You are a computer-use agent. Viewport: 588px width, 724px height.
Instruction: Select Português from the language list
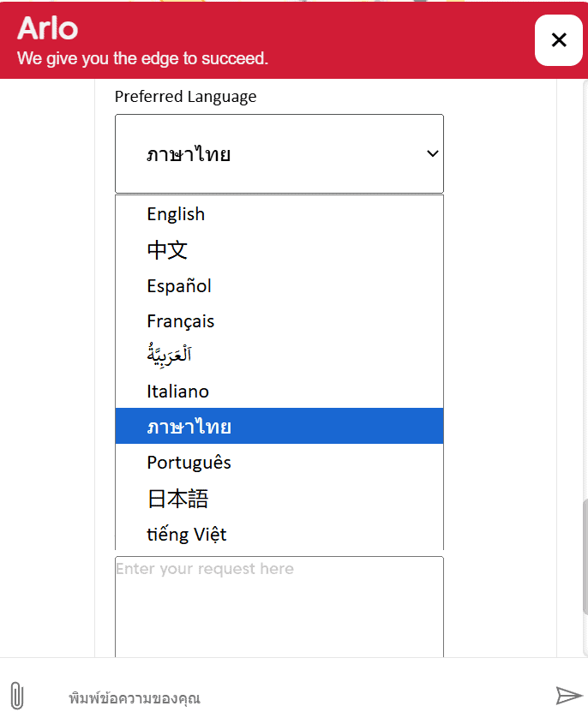point(189,463)
